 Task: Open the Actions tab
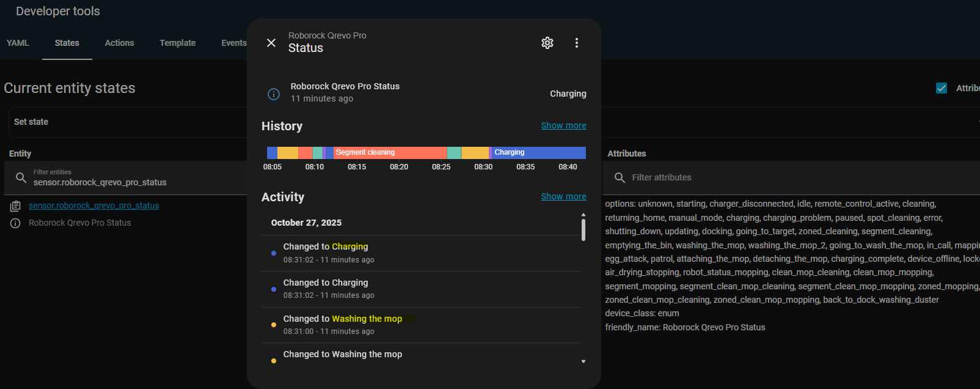tap(119, 43)
